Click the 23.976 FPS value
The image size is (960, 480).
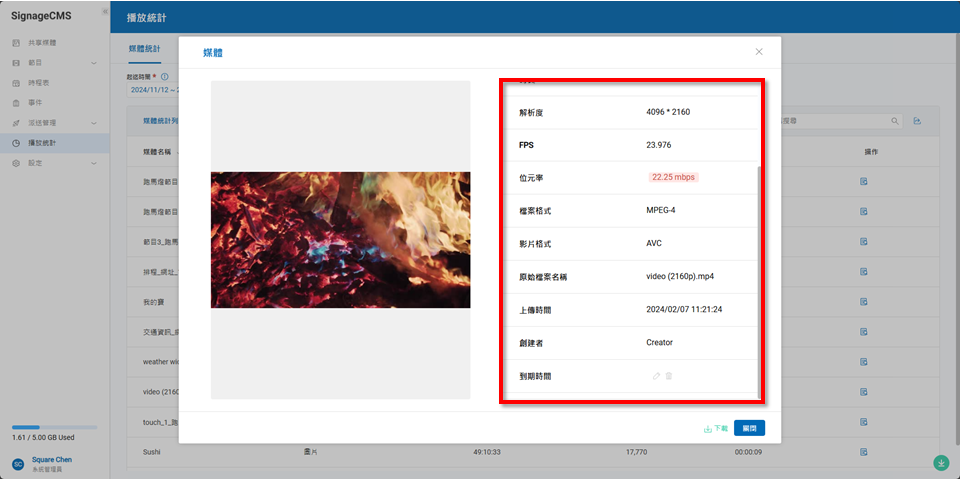click(658, 145)
